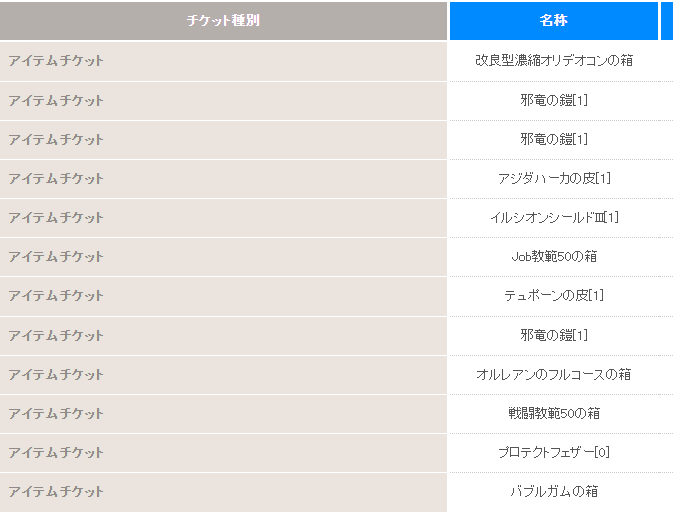Select 改良型濃縮オリデオコンの箱 item name
The image size is (673, 512).
pyautogui.click(x=553, y=60)
